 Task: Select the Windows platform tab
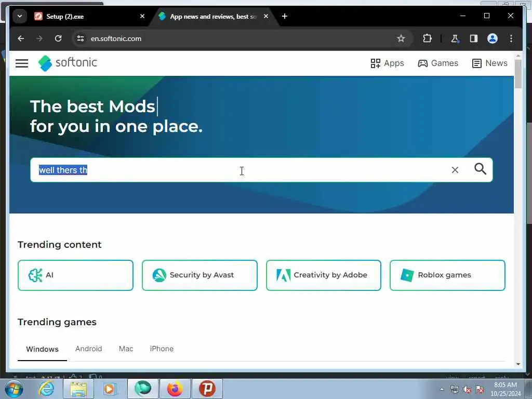tap(42, 349)
